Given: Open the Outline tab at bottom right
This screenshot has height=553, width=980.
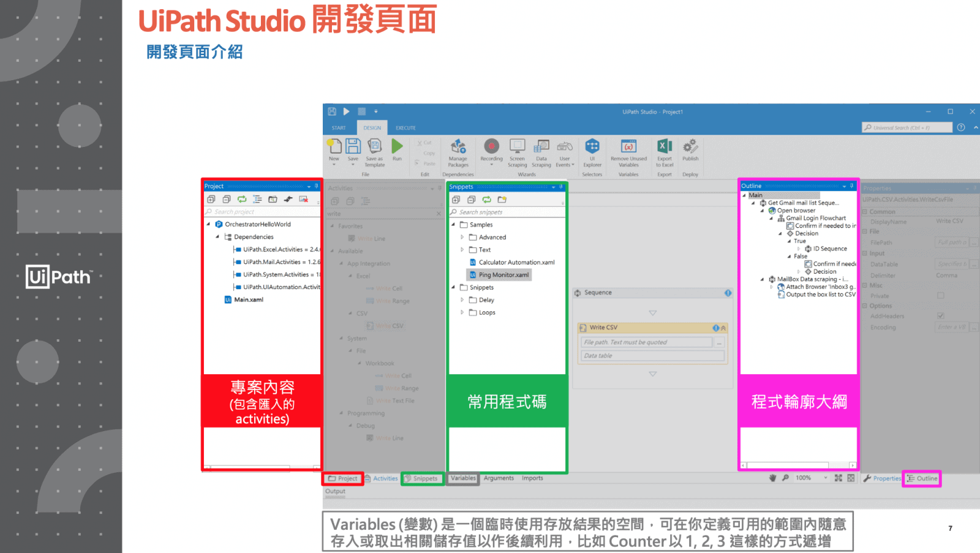Looking at the screenshot, I should [922, 478].
